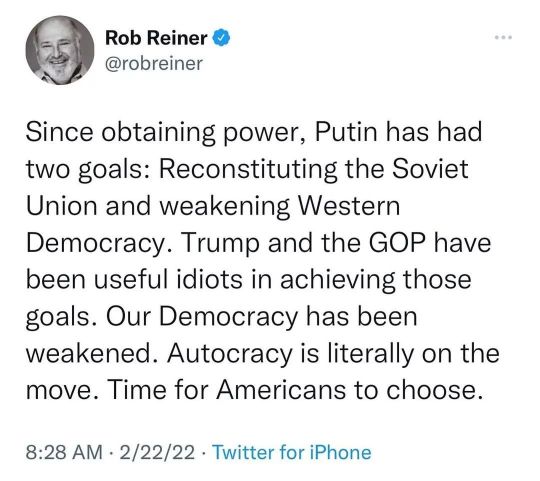
Task: Click the blue verified badge
Action: [x=221, y=38]
